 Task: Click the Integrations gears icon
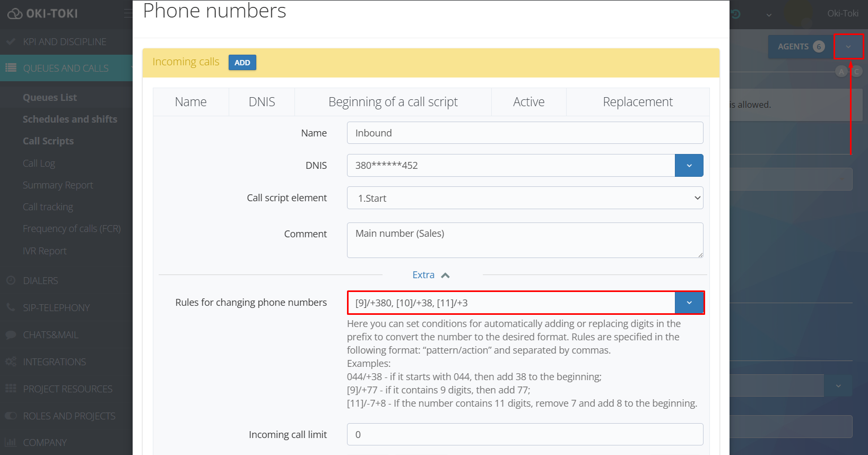[x=11, y=362]
